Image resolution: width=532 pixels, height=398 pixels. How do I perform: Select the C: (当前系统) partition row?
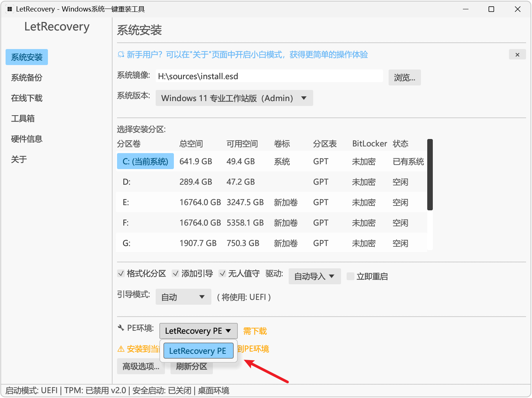pos(145,161)
